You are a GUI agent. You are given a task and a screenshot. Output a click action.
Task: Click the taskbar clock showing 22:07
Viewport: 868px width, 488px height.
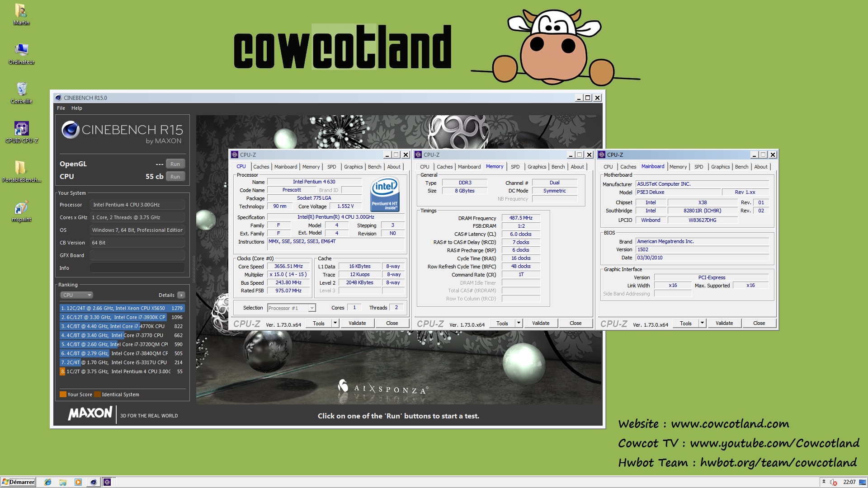pyautogui.click(x=849, y=482)
